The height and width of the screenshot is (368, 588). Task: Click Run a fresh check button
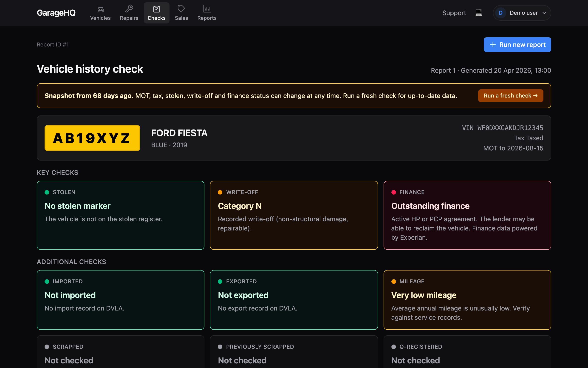point(511,96)
